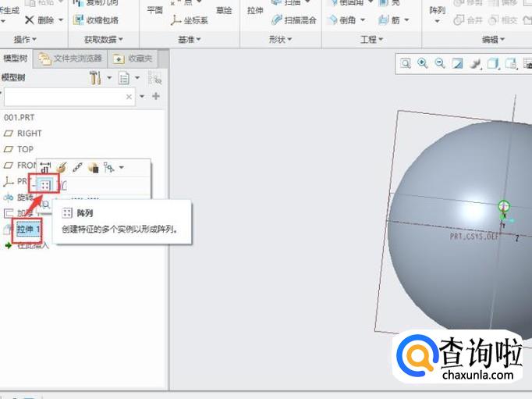
Task: Select the Revolve (旋转) feature
Action: click(18, 198)
